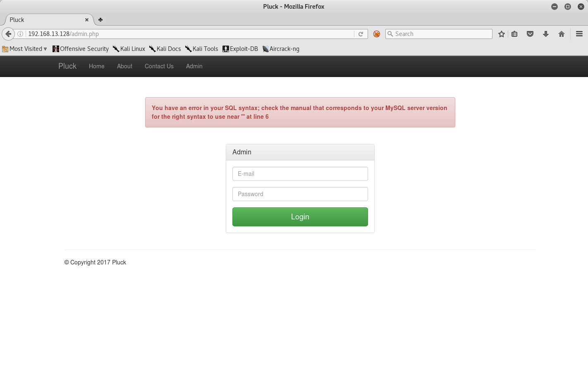The height and width of the screenshot is (389, 588).
Task: Open the Firefox hamburger menu
Action: coord(579,34)
